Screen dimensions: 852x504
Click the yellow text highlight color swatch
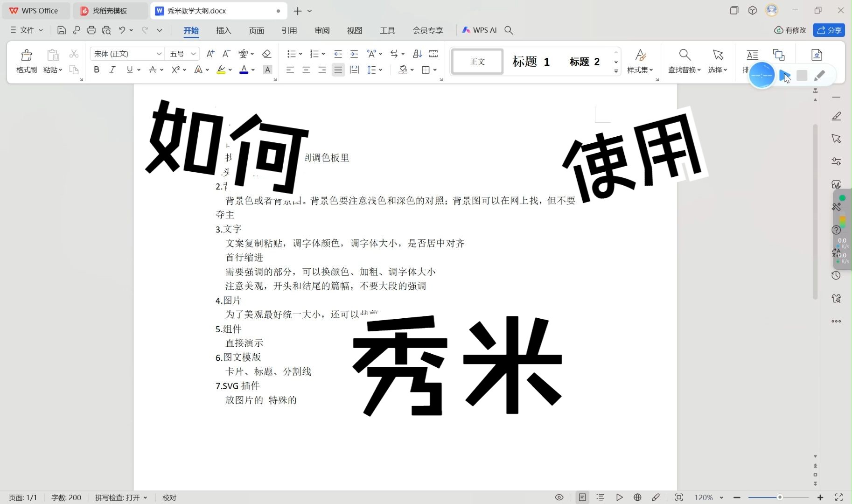[221, 70]
